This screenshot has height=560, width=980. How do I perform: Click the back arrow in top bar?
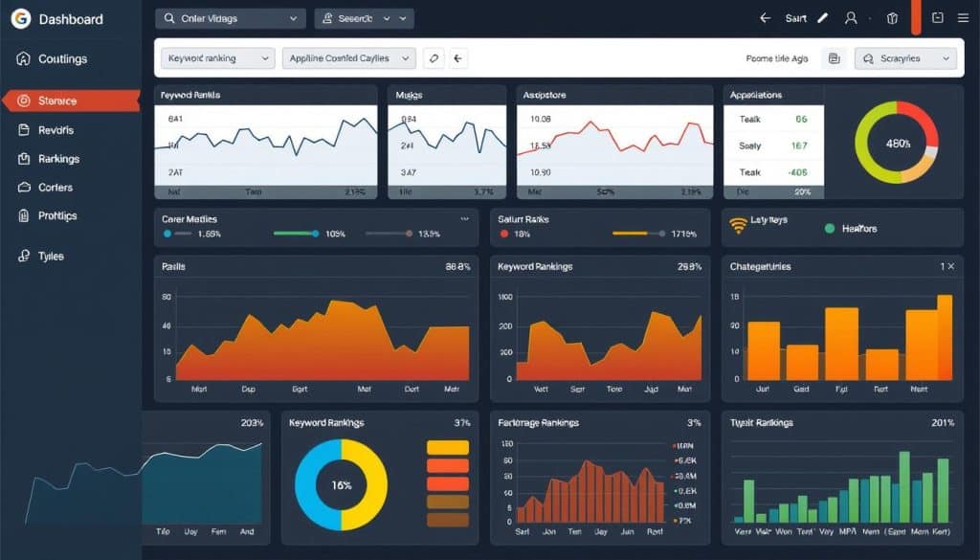pyautogui.click(x=765, y=19)
